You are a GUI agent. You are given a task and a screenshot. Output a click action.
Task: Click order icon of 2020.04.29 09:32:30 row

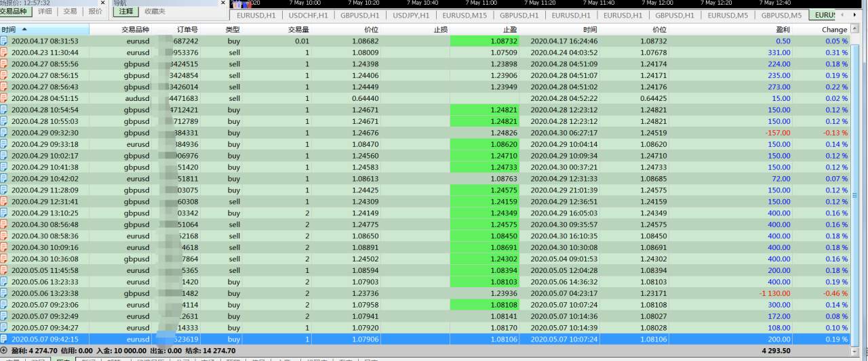(x=4, y=133)
